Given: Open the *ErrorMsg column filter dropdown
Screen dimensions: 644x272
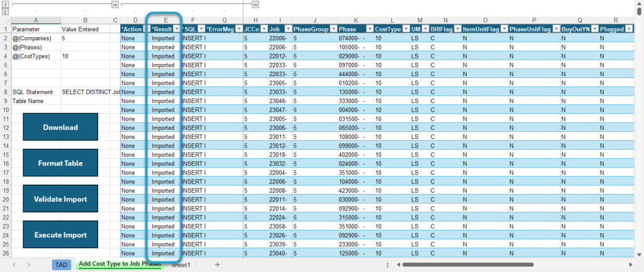Looking at the screenshot, I should pos(238,29).
